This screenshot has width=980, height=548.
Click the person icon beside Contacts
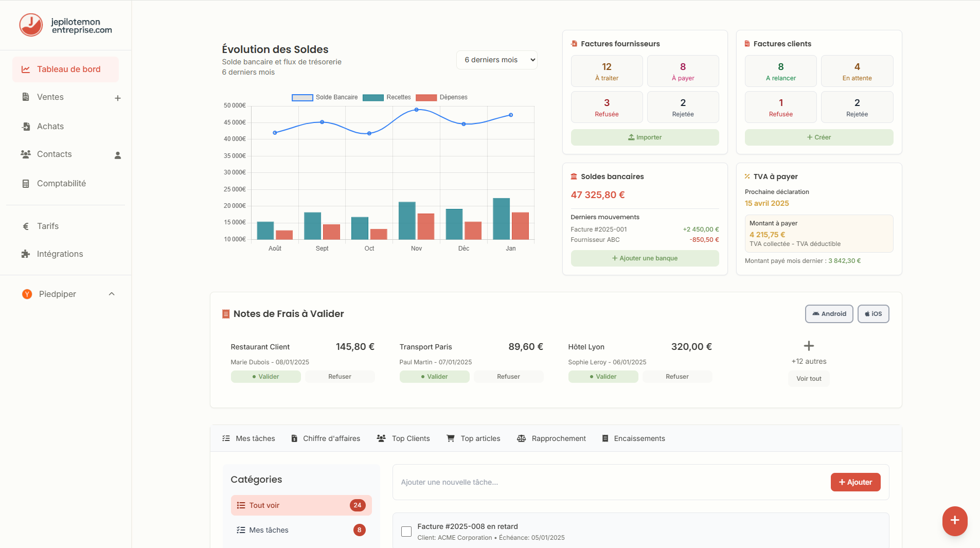[117, 155]
